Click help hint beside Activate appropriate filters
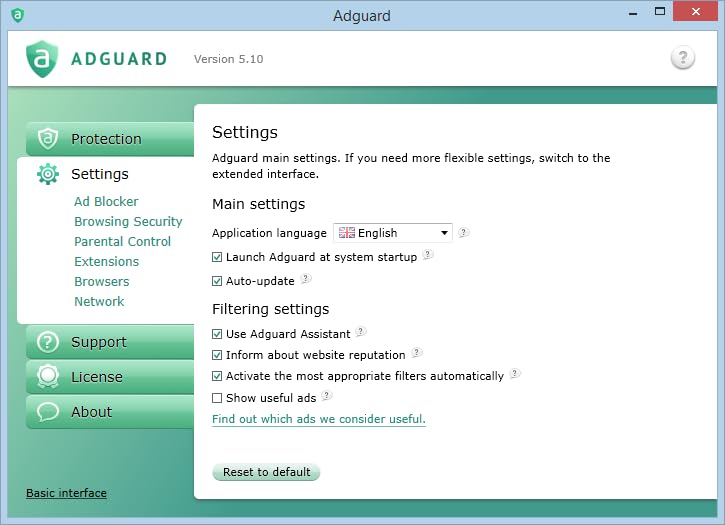 coord(515,374)
